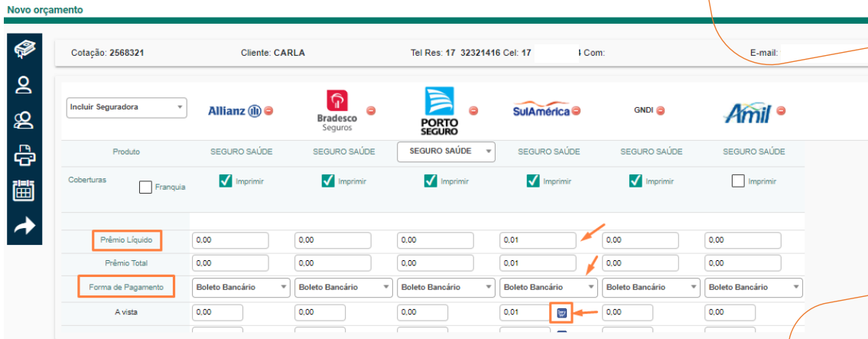Screen dimensions: 868x339
Task: Open Amil Forma de Pagamento dropdown
Action: [754, 287]
